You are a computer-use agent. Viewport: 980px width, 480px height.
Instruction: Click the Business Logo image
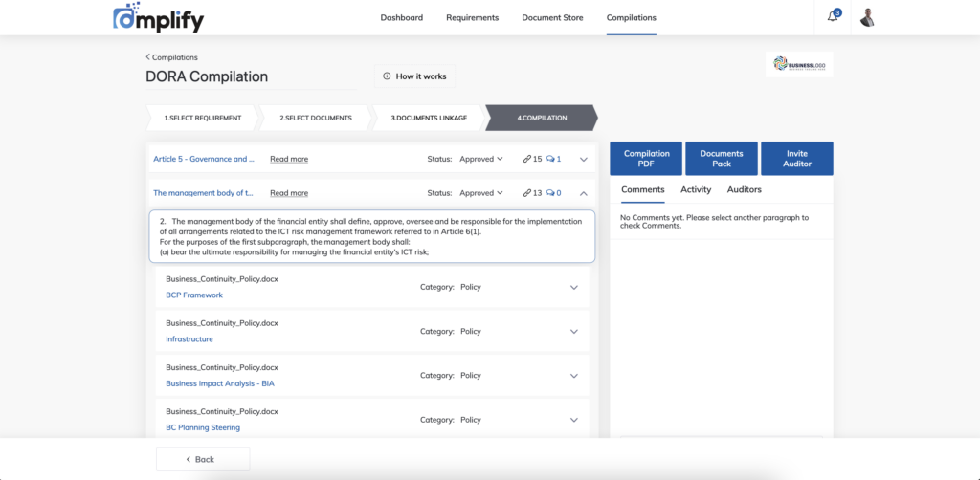click(x=799, y=64)
